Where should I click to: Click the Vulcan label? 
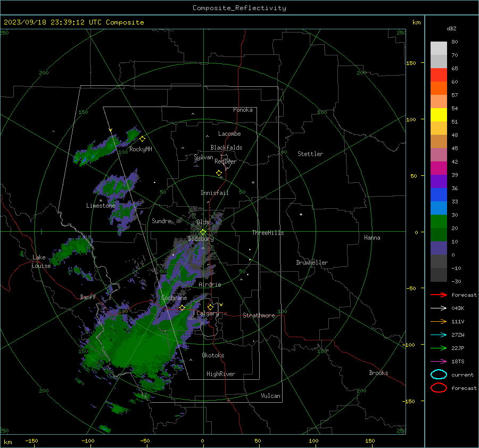[x=270, y=396]
